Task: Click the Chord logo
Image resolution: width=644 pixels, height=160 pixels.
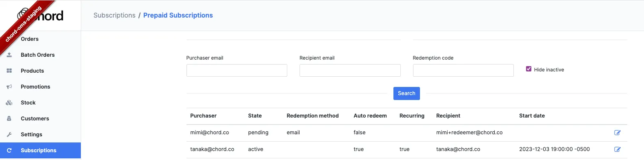Action: (40, 16)
